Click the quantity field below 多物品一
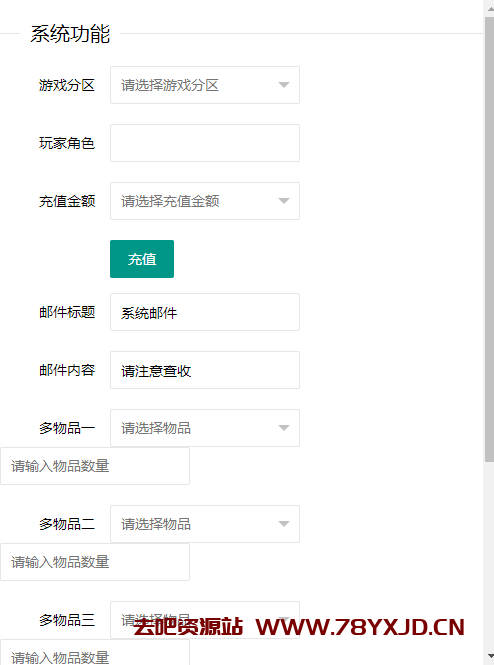The height and width of the screenshot is (665, 494). 95,466
